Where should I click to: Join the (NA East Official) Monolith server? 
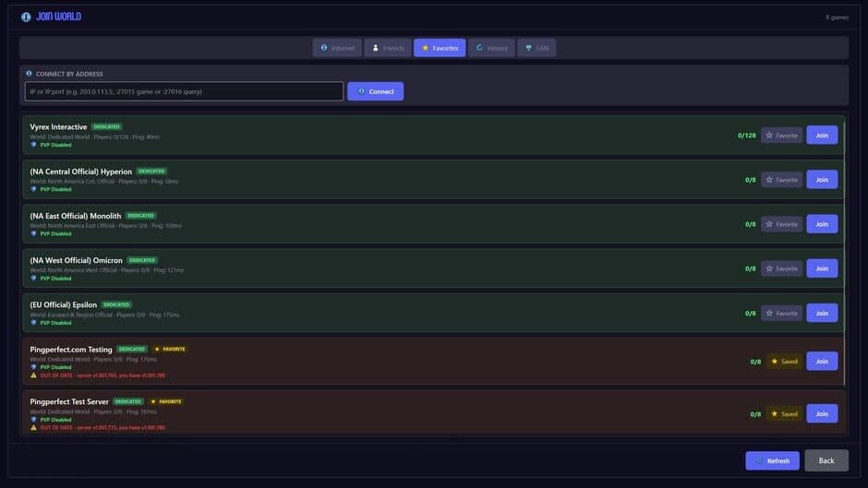click(x=822, y=224)
